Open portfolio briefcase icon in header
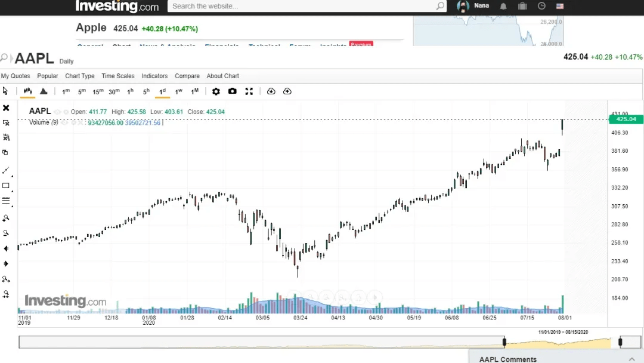The image size is (644, 363). [522, 6]
